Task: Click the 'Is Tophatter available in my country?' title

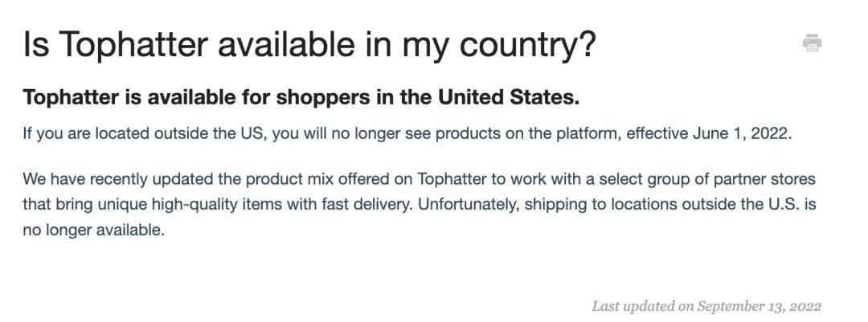Action: tap(309, 43)
